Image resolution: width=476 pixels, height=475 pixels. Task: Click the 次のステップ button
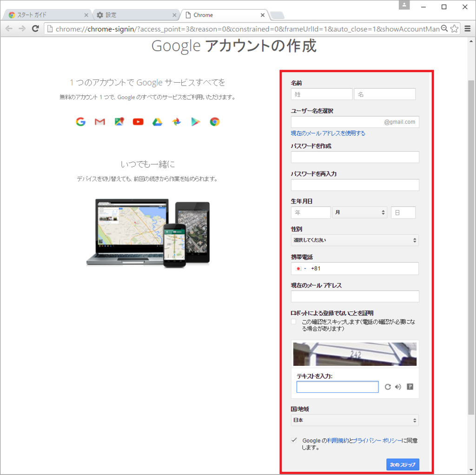(403, 464)
